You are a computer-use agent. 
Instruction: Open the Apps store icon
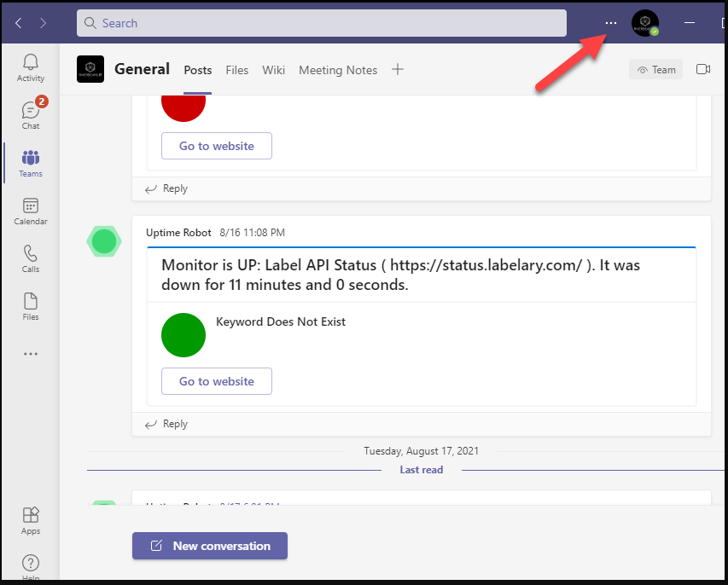(x=31, y=519)
